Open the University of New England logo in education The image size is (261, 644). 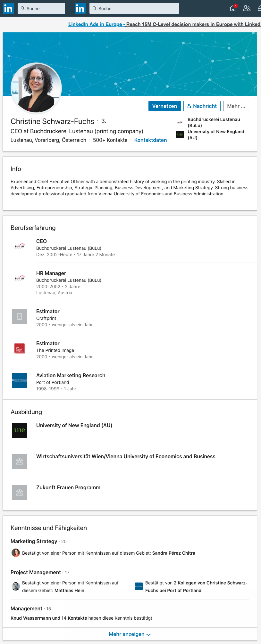[x=20, y=430]
